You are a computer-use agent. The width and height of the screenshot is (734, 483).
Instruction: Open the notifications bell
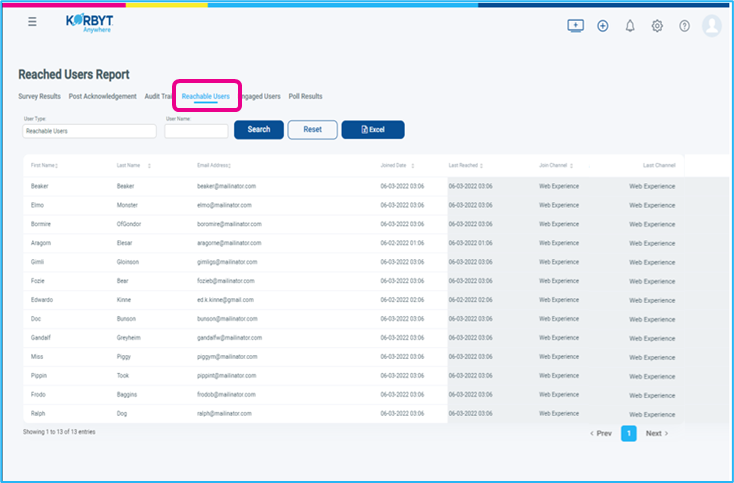click(630, 26)
